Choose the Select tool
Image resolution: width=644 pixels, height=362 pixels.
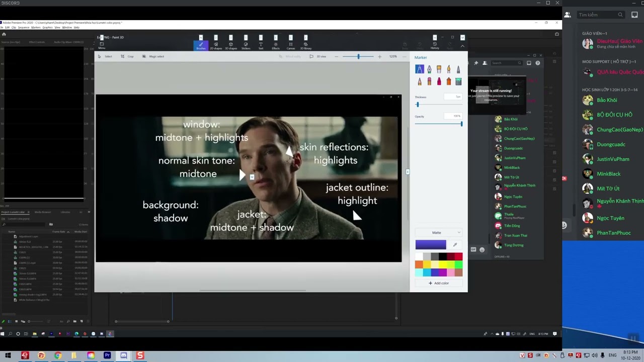(x=106, y=56)
